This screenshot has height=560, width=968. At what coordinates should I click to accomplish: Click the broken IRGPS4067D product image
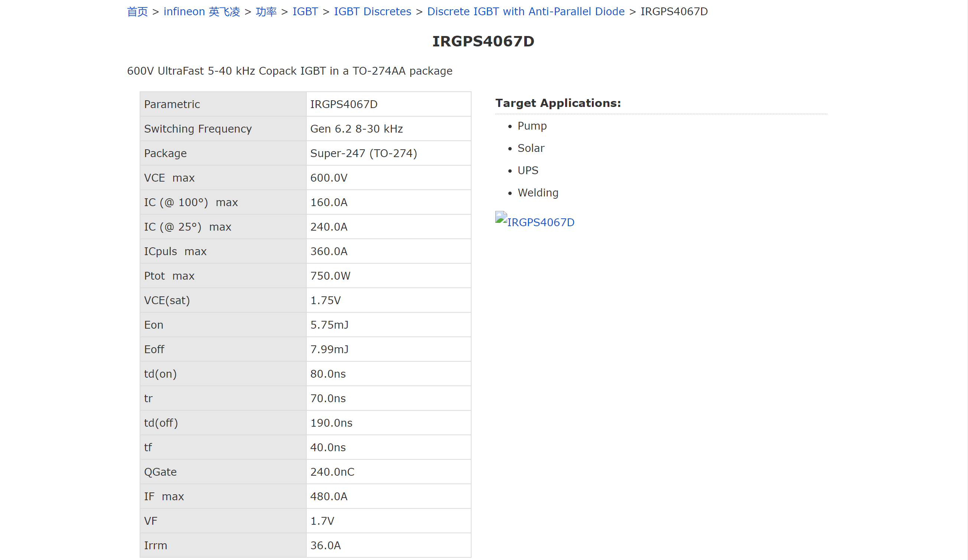(535, 221)
